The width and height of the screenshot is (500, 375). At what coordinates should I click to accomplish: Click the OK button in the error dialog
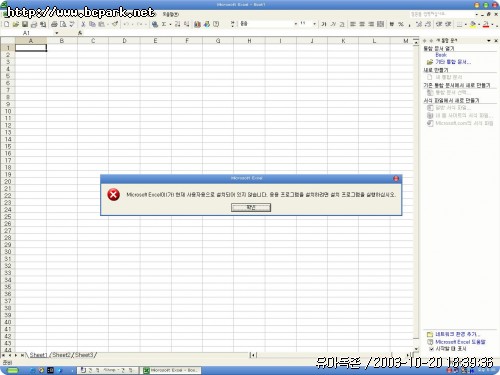[x=251, y=208]
